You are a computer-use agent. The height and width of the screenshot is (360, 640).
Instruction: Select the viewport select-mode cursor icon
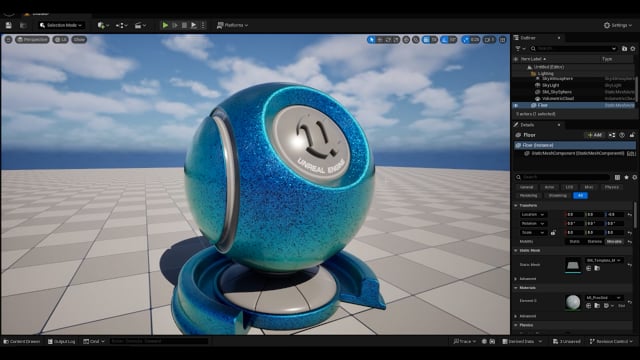(x=371, y=40)
